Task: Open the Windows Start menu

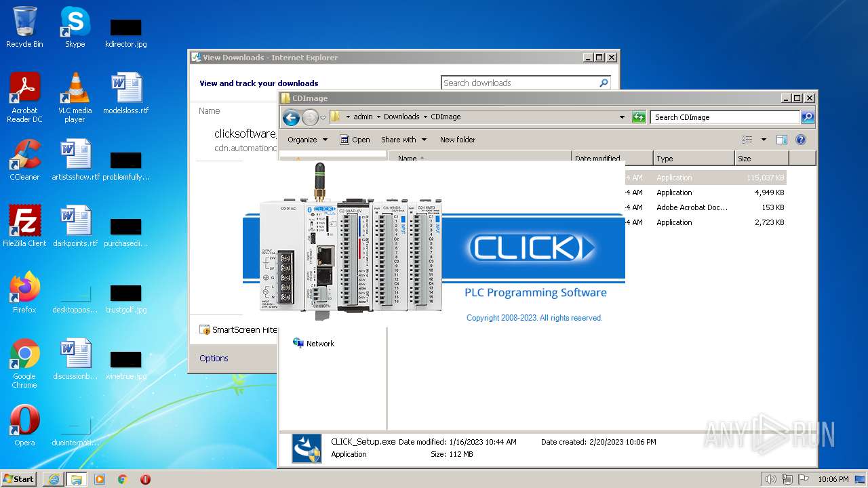Action: [x=18, y=479]
